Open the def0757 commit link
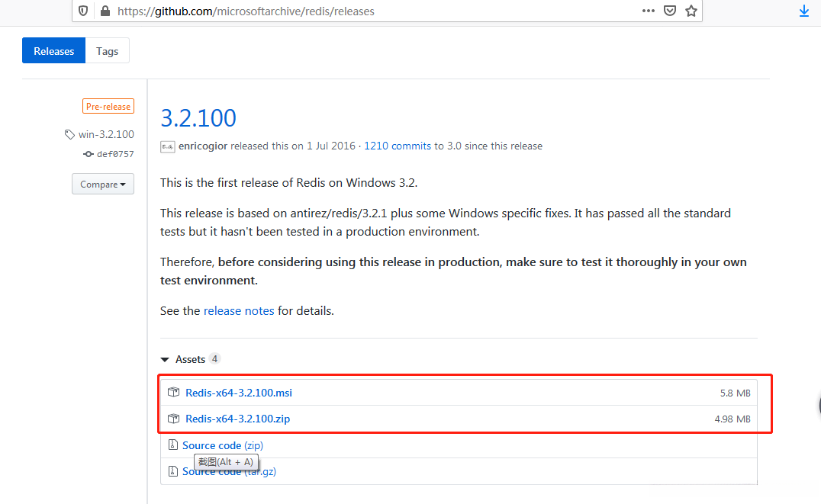The width and height of the screenshot is (821, 504). pos(115,154)
